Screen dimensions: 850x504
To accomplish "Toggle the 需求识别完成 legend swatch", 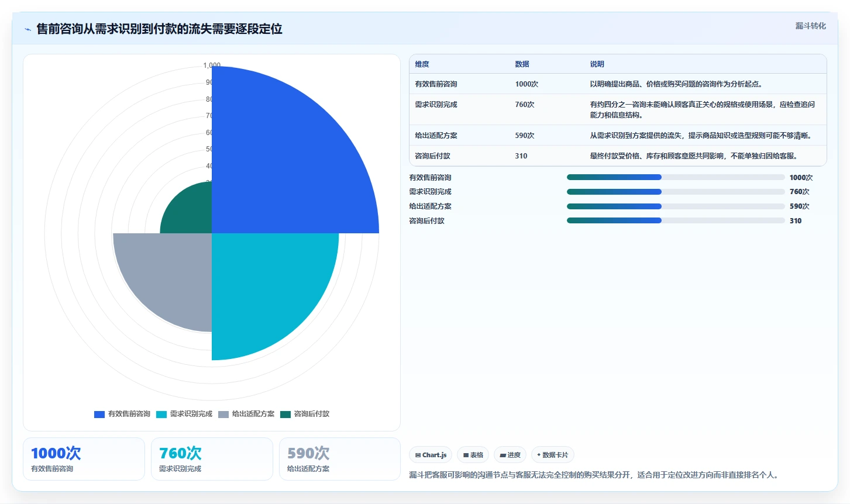I will [161, 414].
